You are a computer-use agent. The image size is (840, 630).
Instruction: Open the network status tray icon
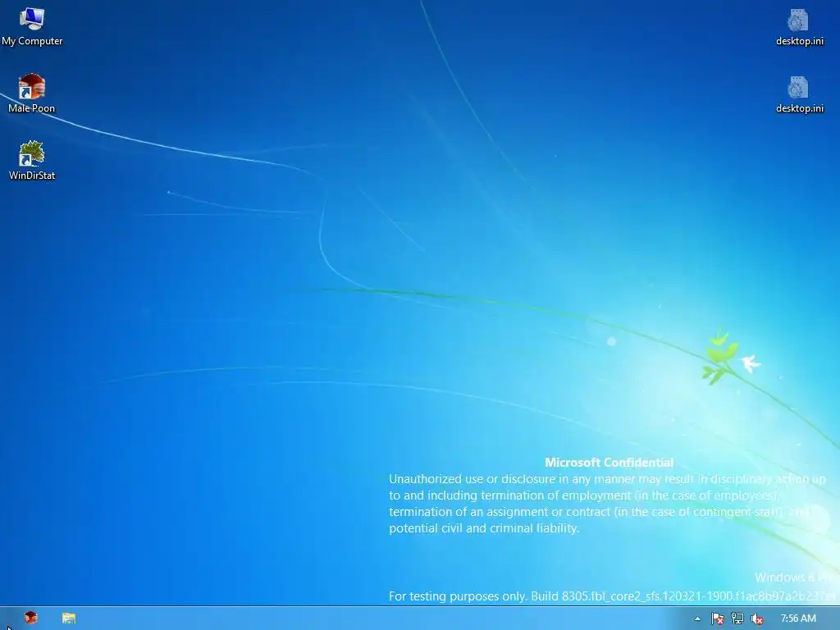click(x=737, y=619)
